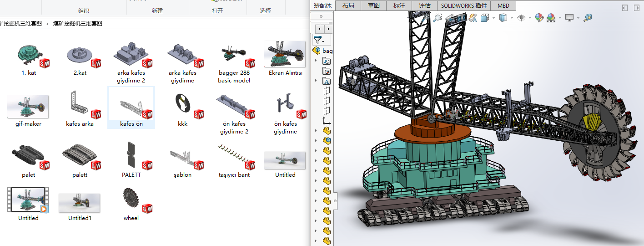Open Edit Appearance color ball icon
The width and height of the screenshot is (644, 246).
click(539, 18)
